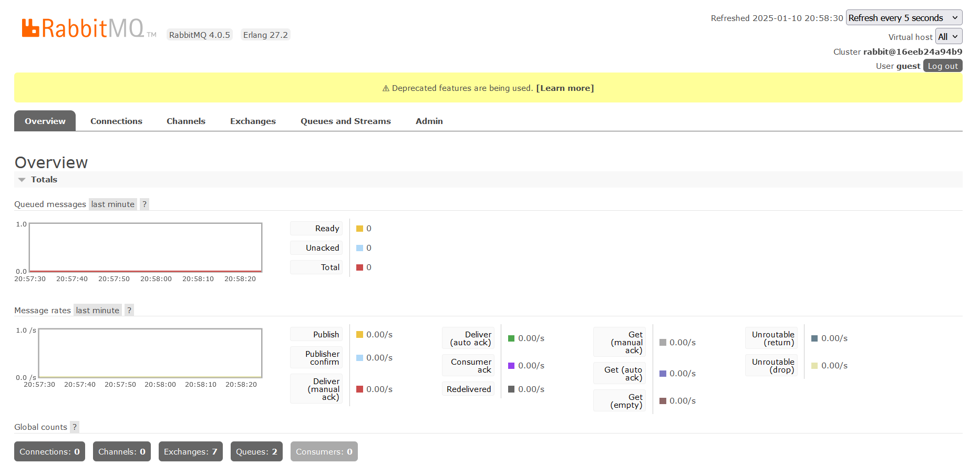Open Exchanges: 7 global count
This screenshot has height=464, width=980.
pos(191,452)
